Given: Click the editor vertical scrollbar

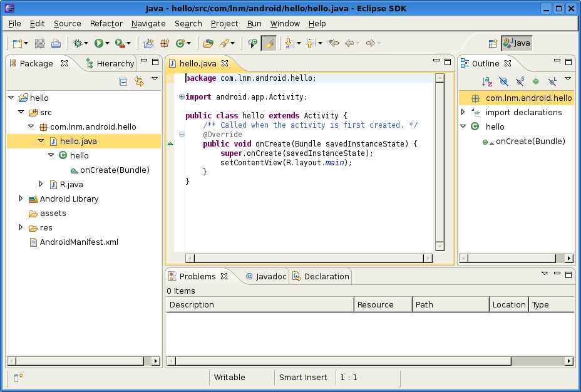Looking at the screenshot, I should (440, 162).
